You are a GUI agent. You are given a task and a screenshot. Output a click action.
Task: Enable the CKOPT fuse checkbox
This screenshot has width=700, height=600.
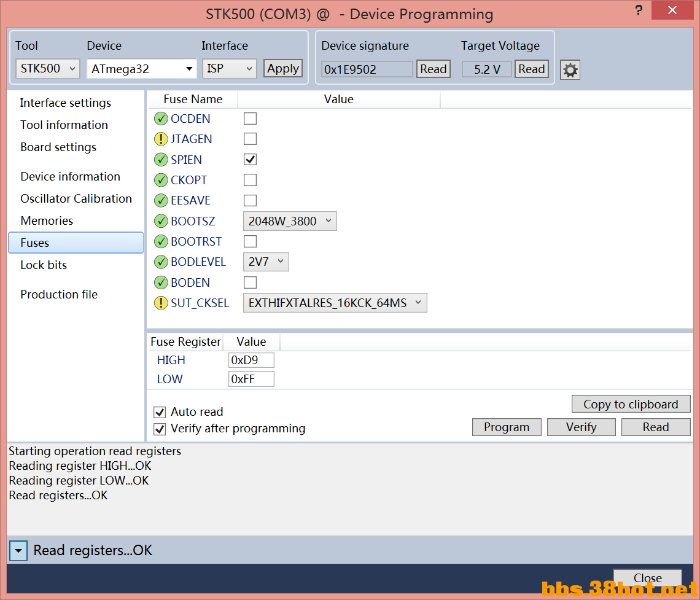pos(250,180)
